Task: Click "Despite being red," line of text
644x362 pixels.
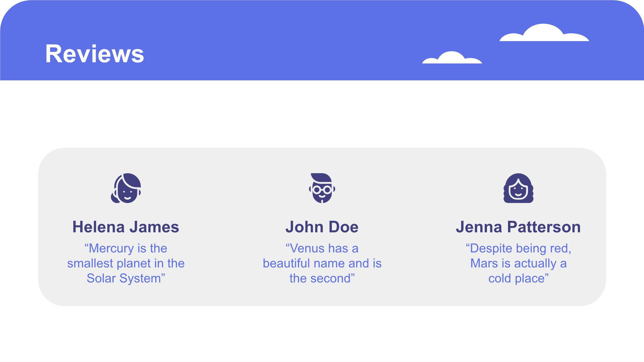Action: click(x=518, y=249)
